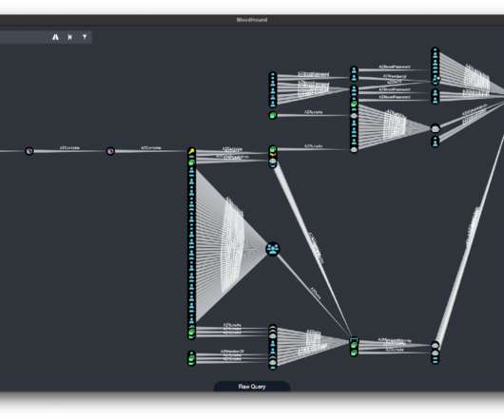Select the large group node in graph center

coord(273,249)
